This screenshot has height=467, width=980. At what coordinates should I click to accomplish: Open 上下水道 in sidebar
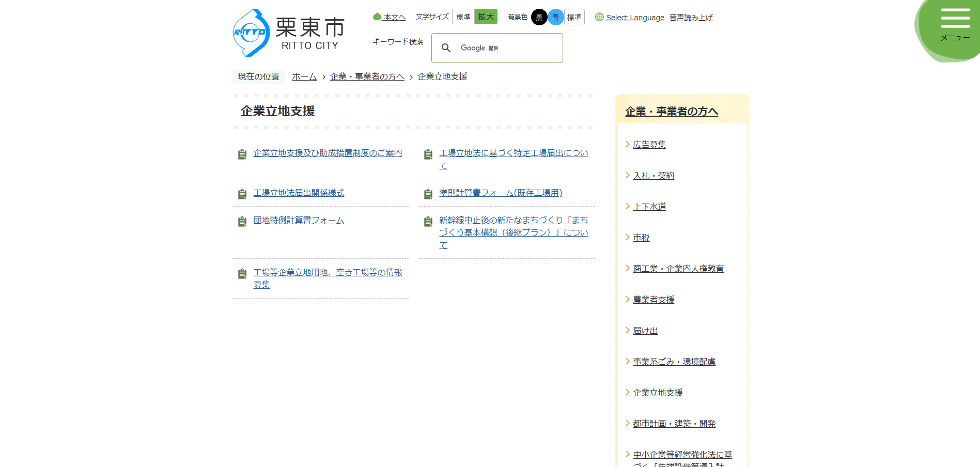[x=649, y=207]
